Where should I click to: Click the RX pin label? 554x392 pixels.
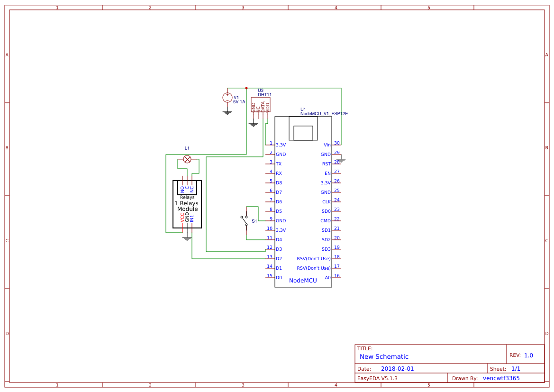(279, 173)
